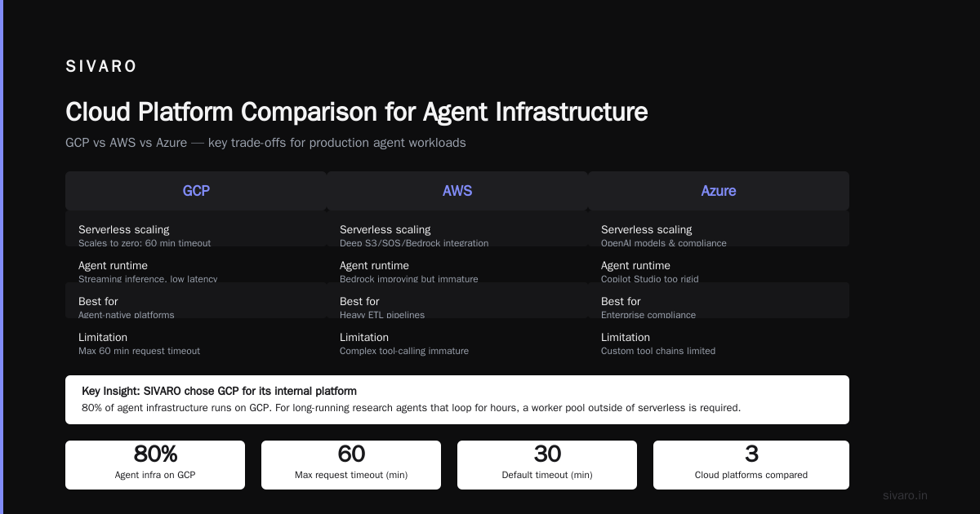
Task: Click Limitation label in GCP column
Action: 103,337
